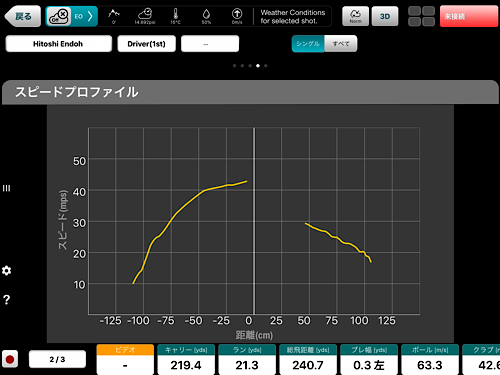Select the すべて all-shots option
Screen dimensions: 500x375
point(341,44)
